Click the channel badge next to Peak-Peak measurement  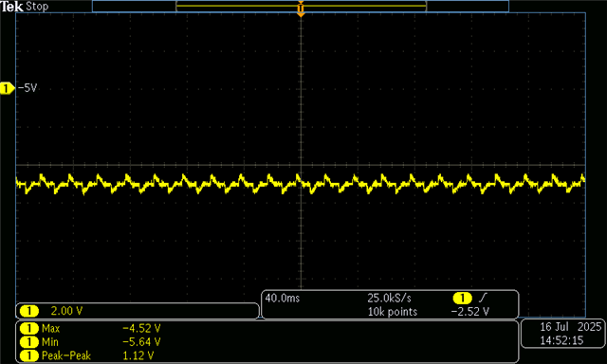click(29, 355)
